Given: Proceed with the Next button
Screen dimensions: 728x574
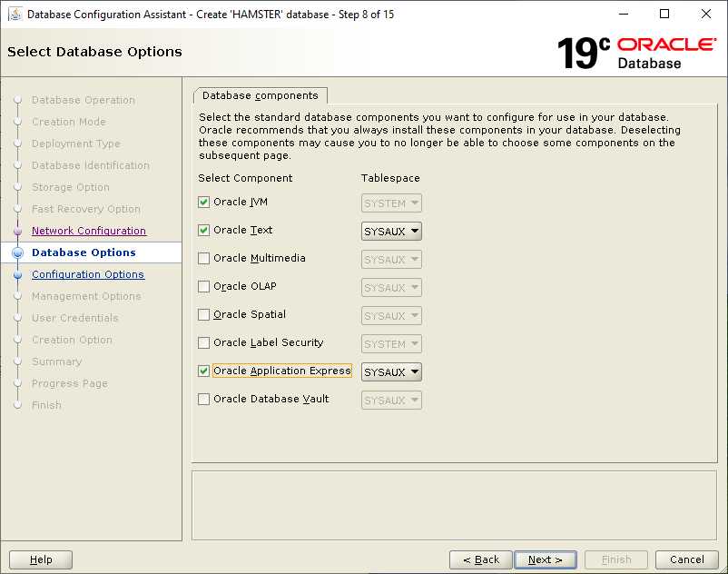Looking at the screenshot, I should point(546,559).
